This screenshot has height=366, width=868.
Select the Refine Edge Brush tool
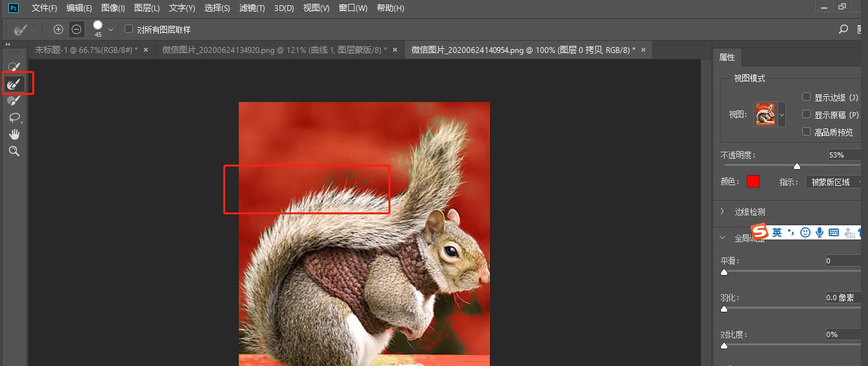[x=14, y=84]
